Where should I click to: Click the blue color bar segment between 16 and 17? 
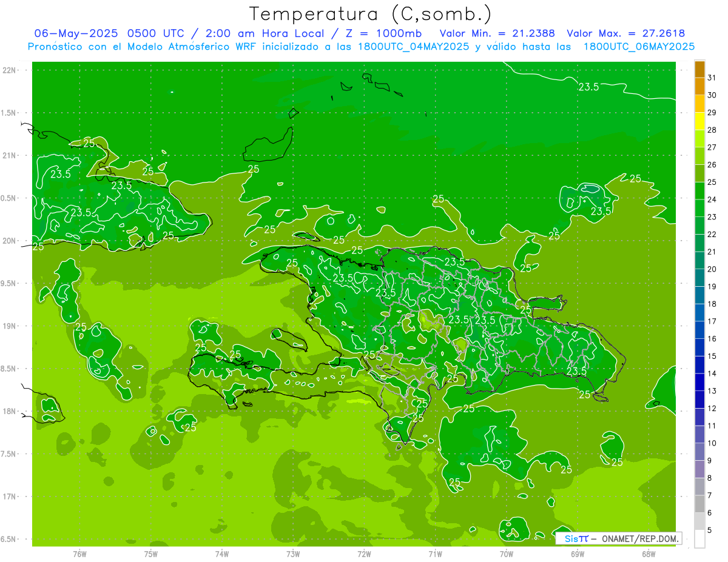(699, 330)
